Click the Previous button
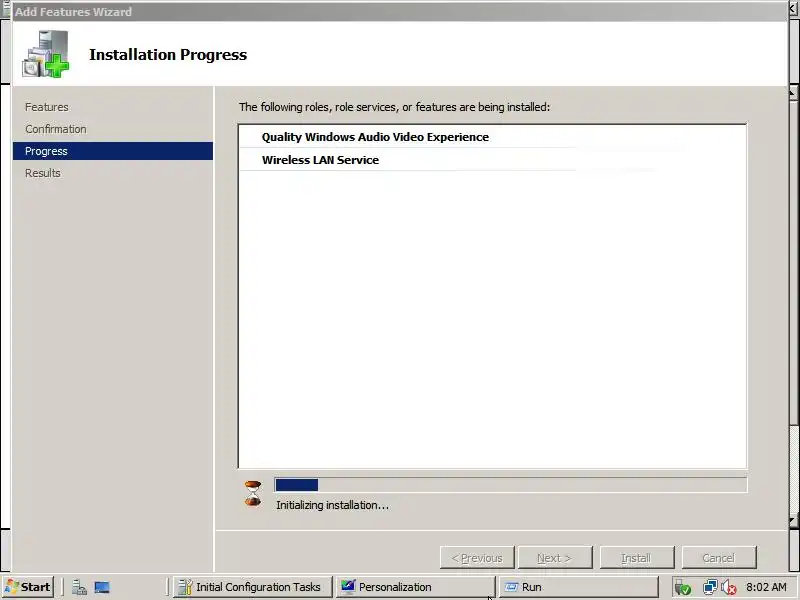 coord(477,558)
